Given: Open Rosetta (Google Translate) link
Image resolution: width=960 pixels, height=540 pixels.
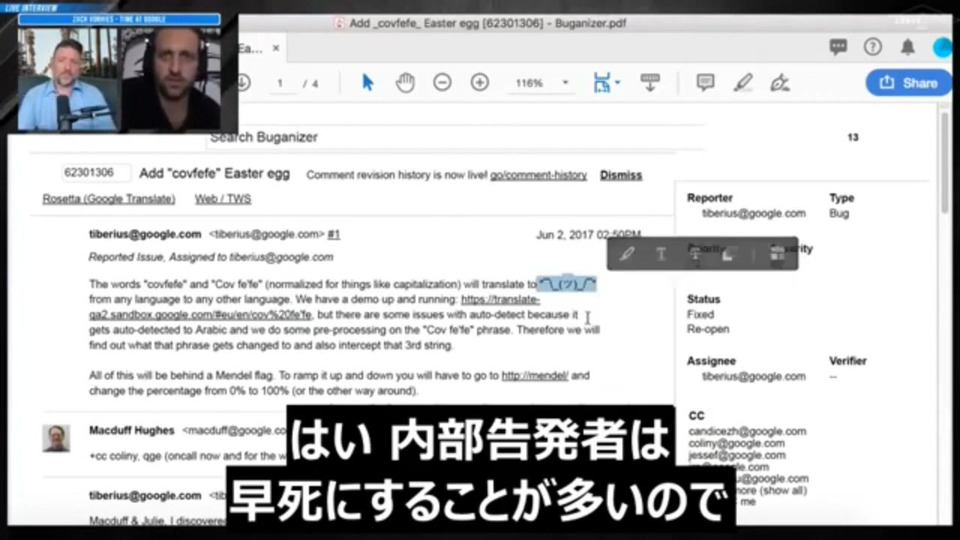Looking at the screenshot, I should (x=109, y=199).
